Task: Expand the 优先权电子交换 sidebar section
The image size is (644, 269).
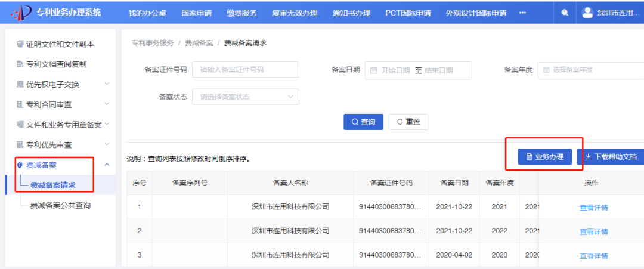Action: pos(107,84)
